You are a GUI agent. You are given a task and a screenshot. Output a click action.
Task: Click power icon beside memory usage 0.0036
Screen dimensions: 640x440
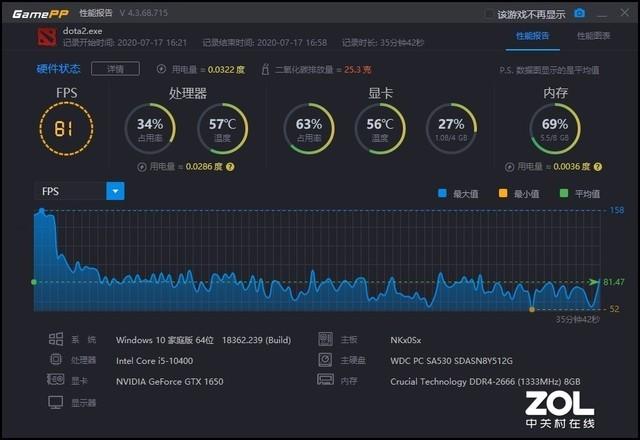509,167
